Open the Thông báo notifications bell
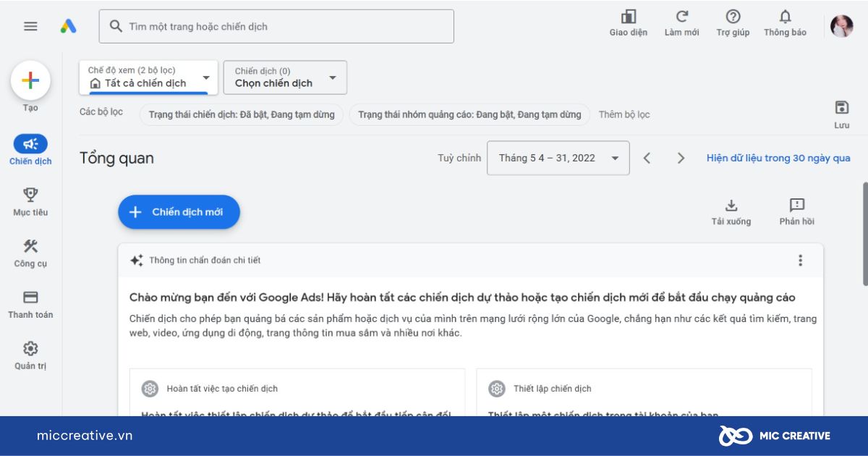 pyautogui.click(x=785, y=17)
